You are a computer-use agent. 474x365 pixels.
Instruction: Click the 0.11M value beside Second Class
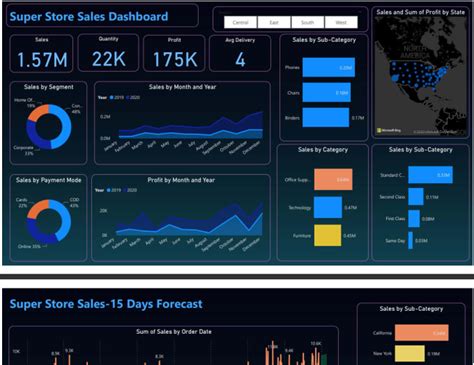(432, 197)
